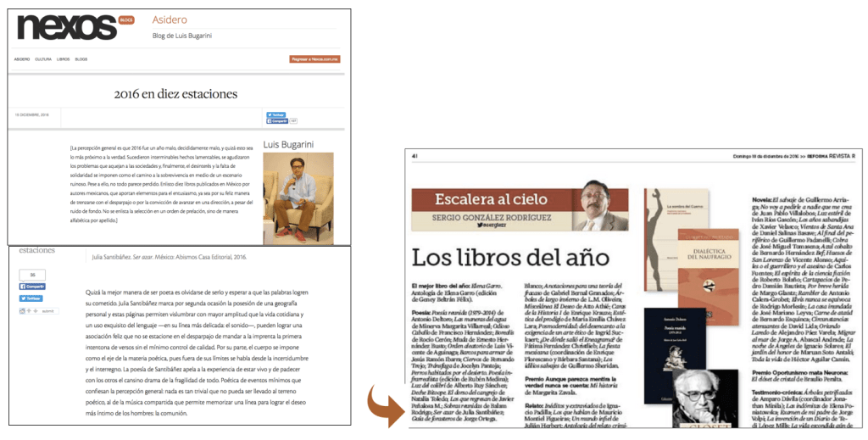Click the orange BLOGS badge beside the logo

pos(125,19)
